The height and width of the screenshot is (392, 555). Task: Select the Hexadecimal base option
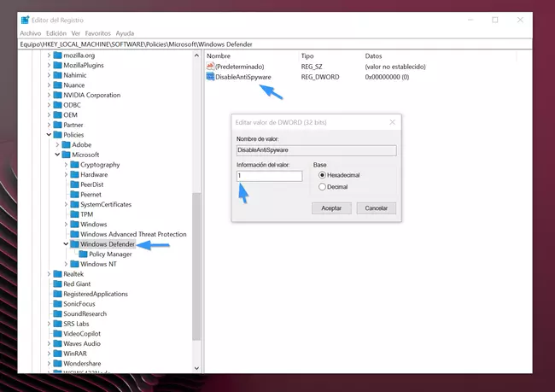[322, 175]
